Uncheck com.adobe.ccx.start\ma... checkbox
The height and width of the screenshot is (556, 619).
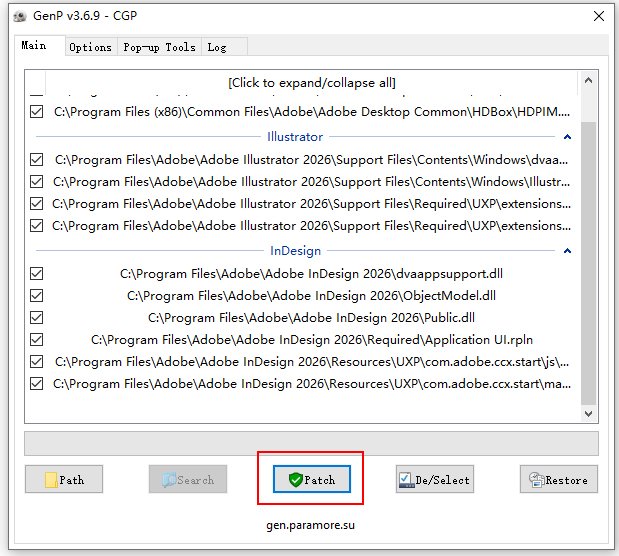[x=37, y=383]
